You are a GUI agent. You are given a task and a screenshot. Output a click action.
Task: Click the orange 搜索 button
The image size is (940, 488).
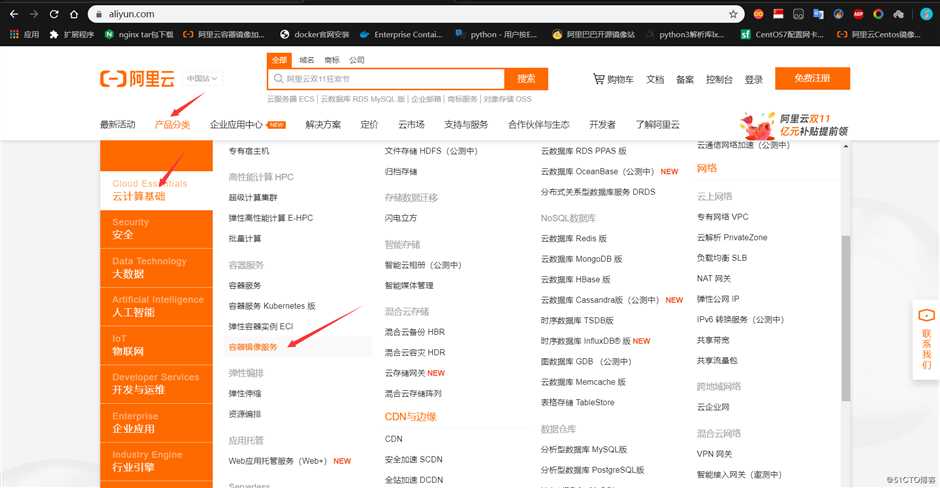tap(526, 79)
